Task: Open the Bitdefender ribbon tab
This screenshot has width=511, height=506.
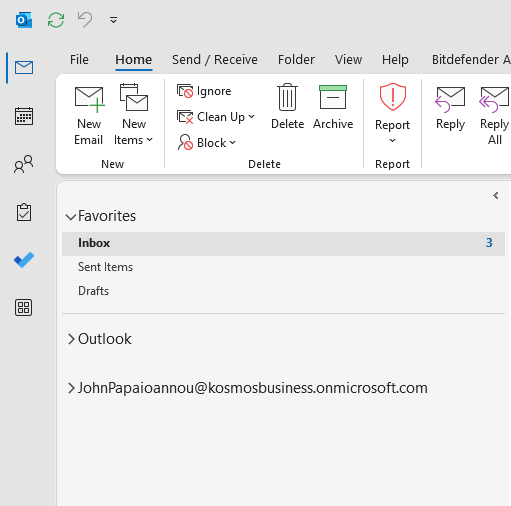Action: 471,60
